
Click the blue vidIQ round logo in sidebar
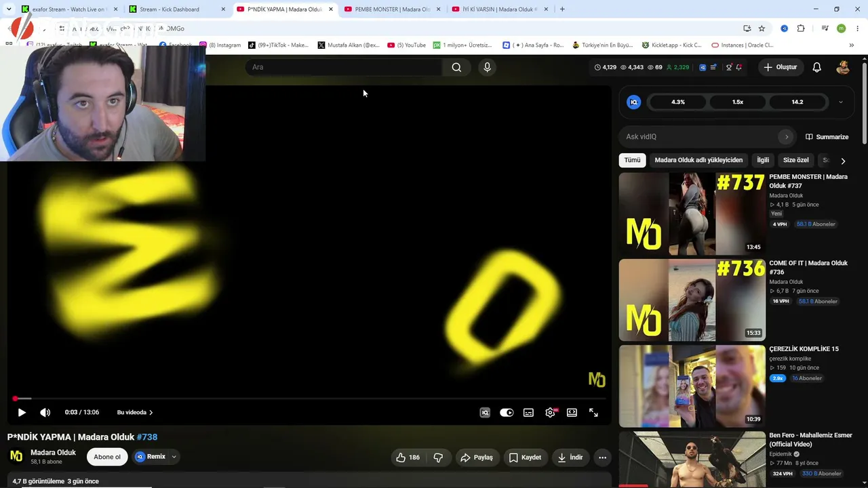point(634,102)
